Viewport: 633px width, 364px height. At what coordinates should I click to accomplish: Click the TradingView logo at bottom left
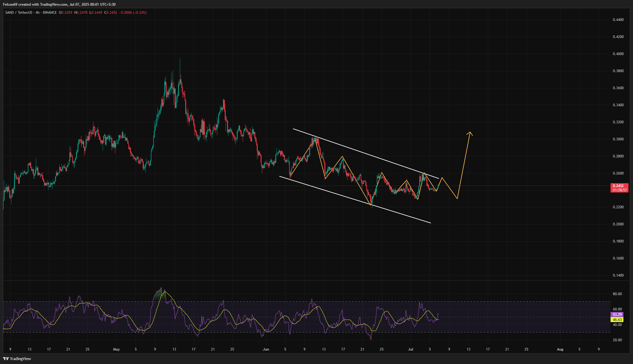(x=17, y=359)
